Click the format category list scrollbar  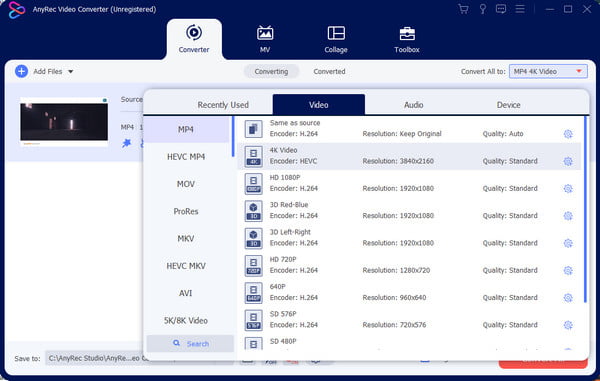[x=233, y=137]
